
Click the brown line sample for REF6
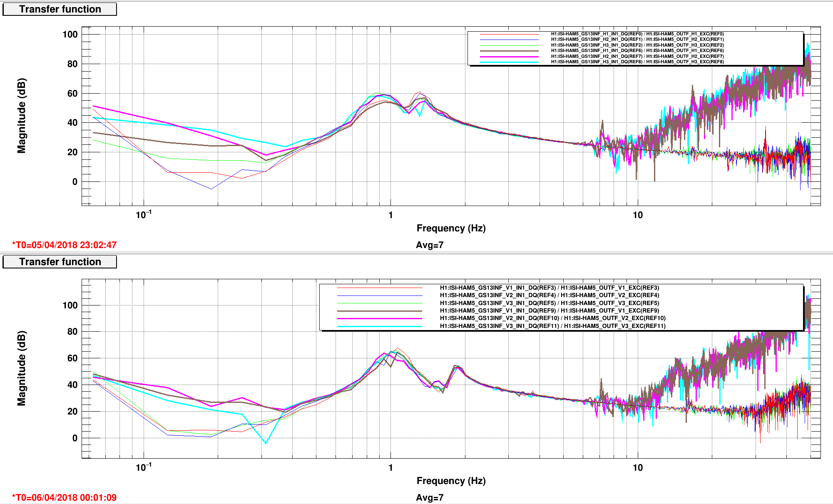[x=509, y=51]
